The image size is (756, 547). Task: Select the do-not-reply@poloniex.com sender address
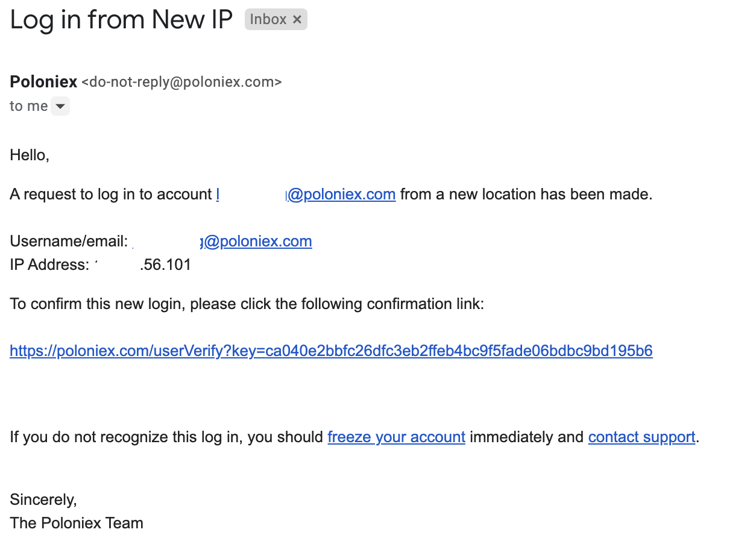coord(181,82)
